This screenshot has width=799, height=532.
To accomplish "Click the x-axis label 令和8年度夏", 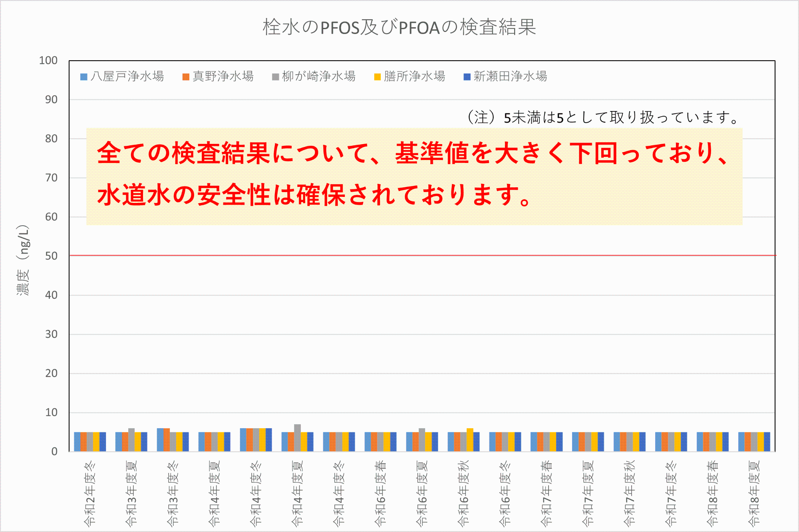I will pyautogui.click(x=754, y=493).
